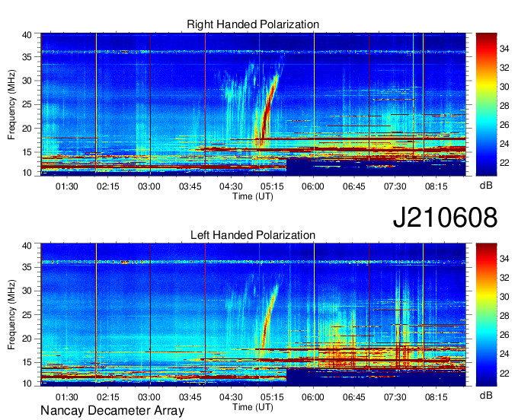Image resolution: width=518 pixels, height=420 pixels.
Task: Click the 22 dB label on bottom colorbar
Action: [504, 373]
